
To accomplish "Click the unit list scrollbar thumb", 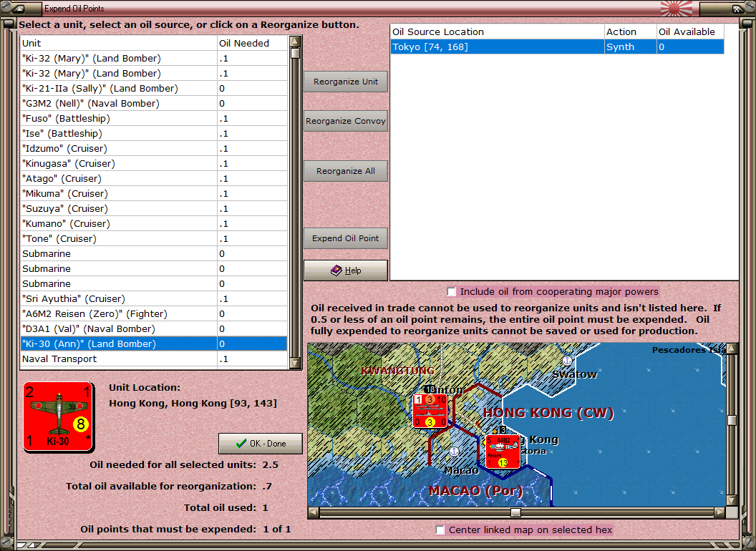I will click(x=295, y=53).
